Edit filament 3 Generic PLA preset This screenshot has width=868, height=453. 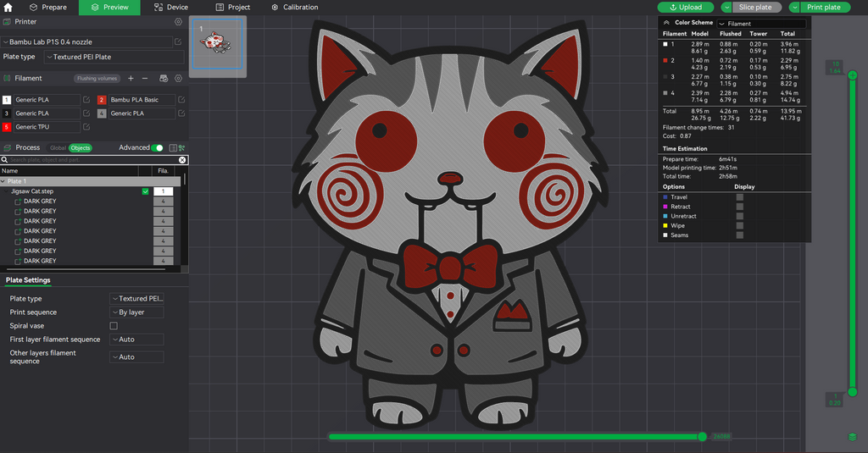[x=86, y=113]
